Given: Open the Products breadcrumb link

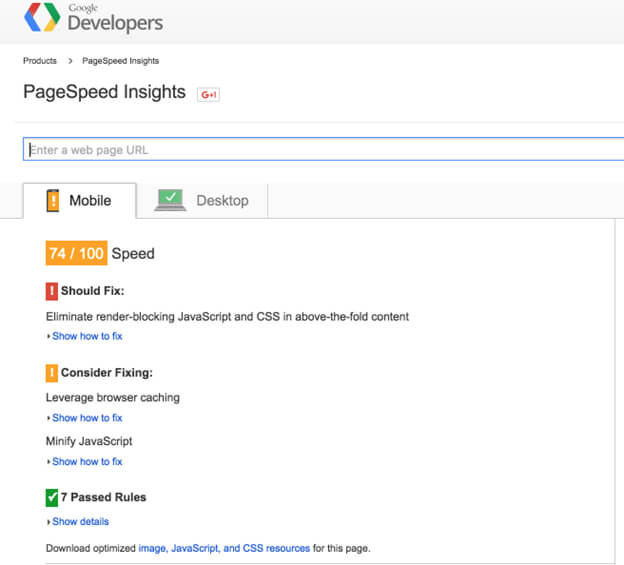Looking at the screenshot, I should [x=40, y=61].
